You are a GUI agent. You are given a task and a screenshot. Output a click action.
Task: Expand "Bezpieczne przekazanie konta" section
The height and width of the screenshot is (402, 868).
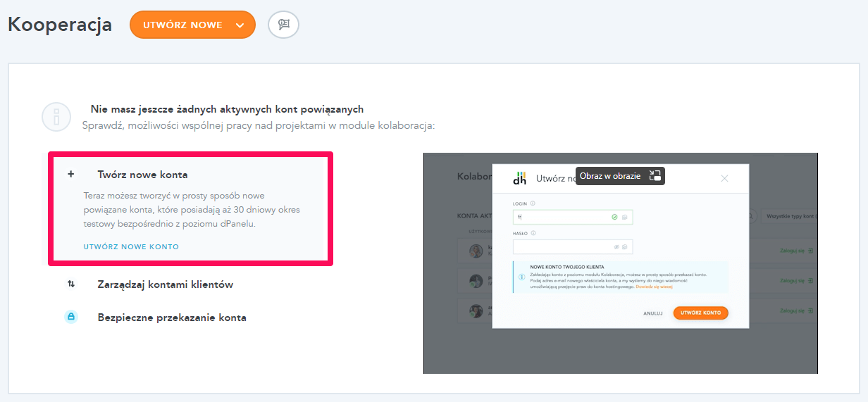coord(172,318)
